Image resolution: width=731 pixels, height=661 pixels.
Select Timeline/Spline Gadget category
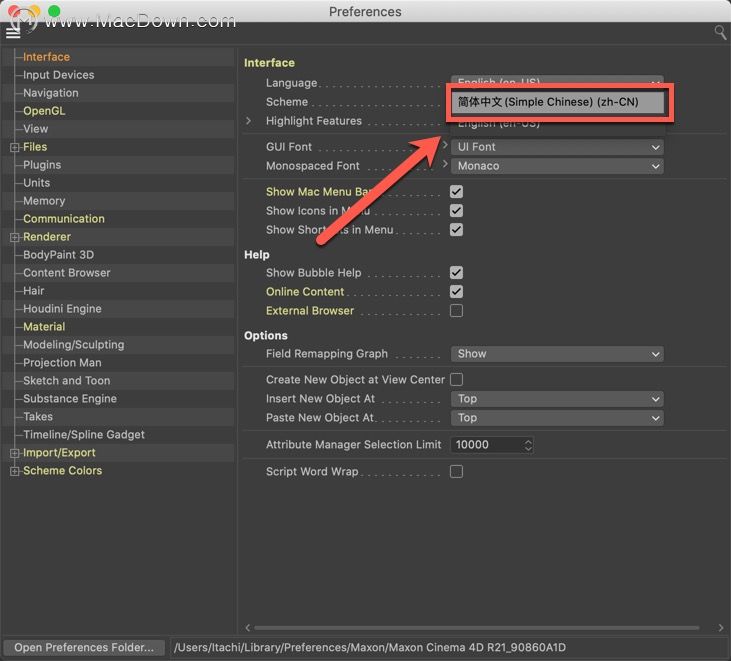(x=84, y=435)
